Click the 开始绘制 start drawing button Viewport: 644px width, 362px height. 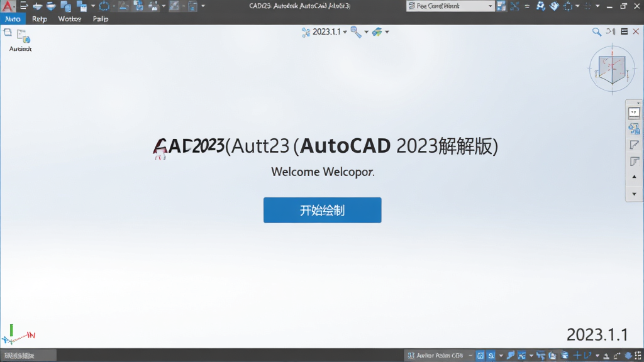pos(323,210)
